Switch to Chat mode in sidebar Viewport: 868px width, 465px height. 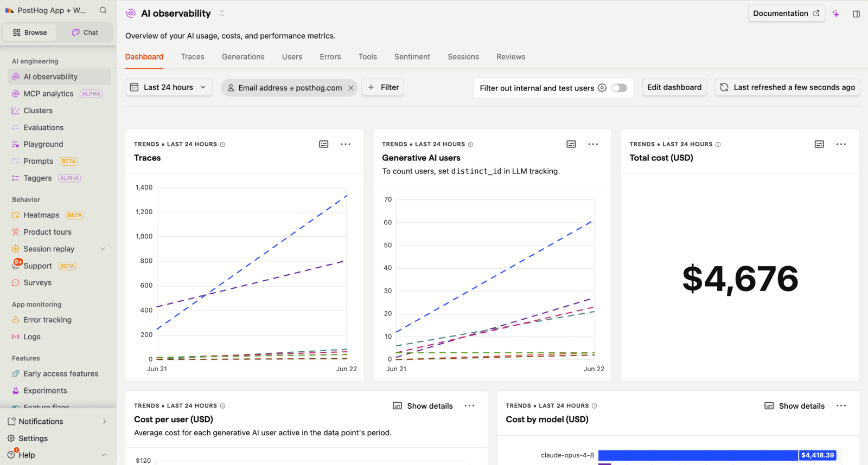[85, 33]
